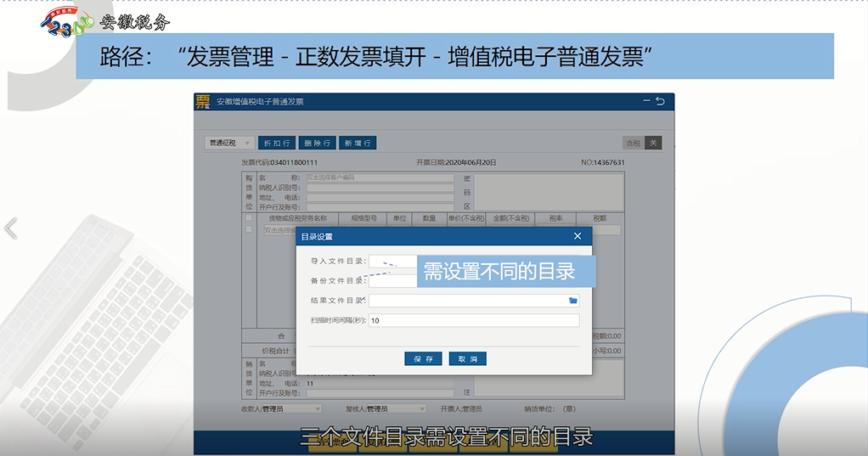The image size is (868, 456).
Task: Click the seller 开户行及账号 field
Action: coord(380,393)
